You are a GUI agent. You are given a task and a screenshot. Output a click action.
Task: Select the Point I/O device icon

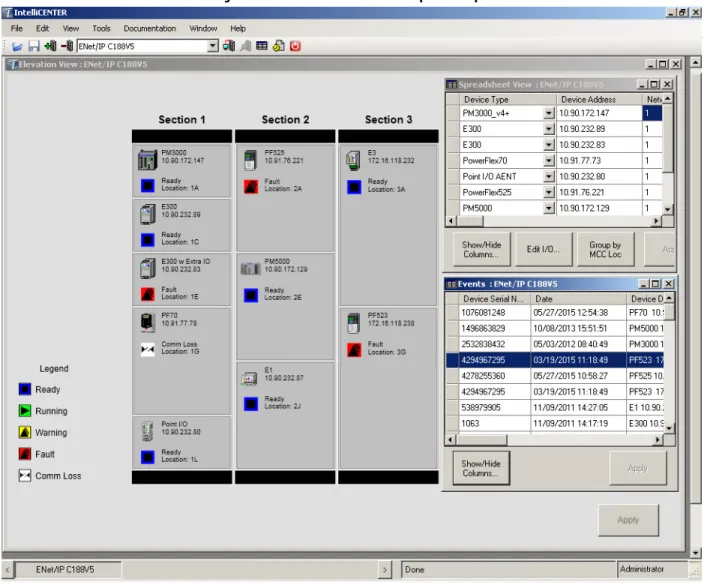tap(147, 431)
